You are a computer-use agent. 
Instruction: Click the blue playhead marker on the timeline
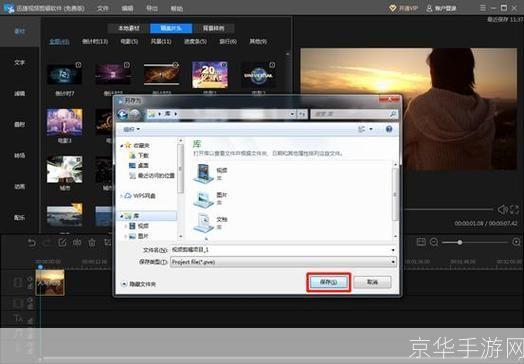40,267
